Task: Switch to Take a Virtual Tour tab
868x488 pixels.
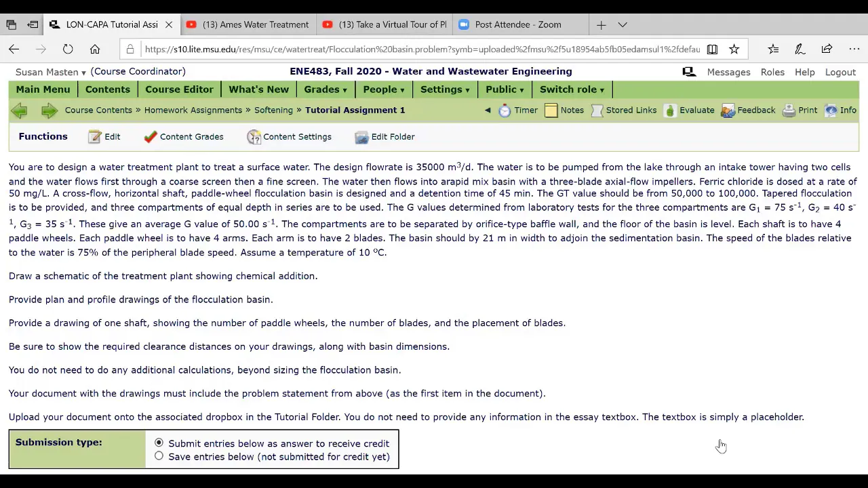Action: (384, 24)
